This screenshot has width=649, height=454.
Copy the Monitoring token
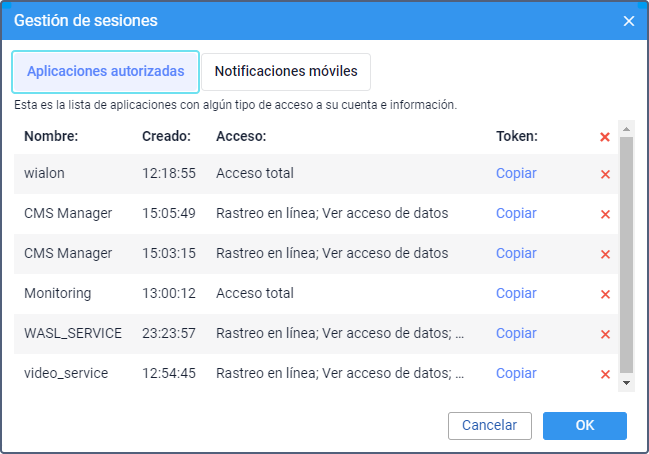[x=516, y=293]
